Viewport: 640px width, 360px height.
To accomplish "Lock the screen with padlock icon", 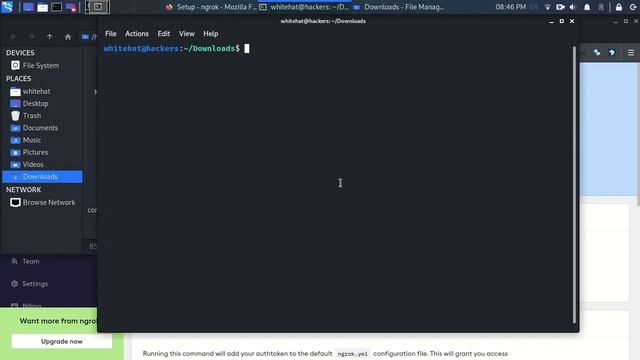I will (x=619, y=7).
